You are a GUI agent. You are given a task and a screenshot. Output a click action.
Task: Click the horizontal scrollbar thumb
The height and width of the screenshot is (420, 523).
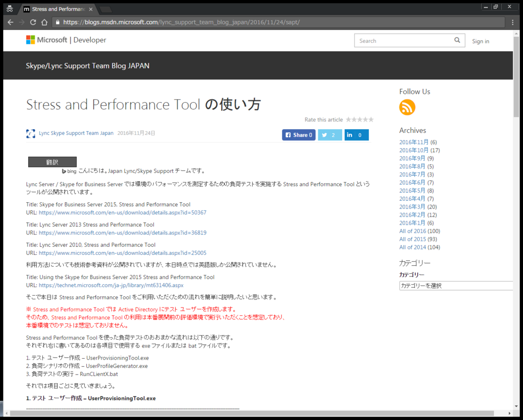click(252, 413)
